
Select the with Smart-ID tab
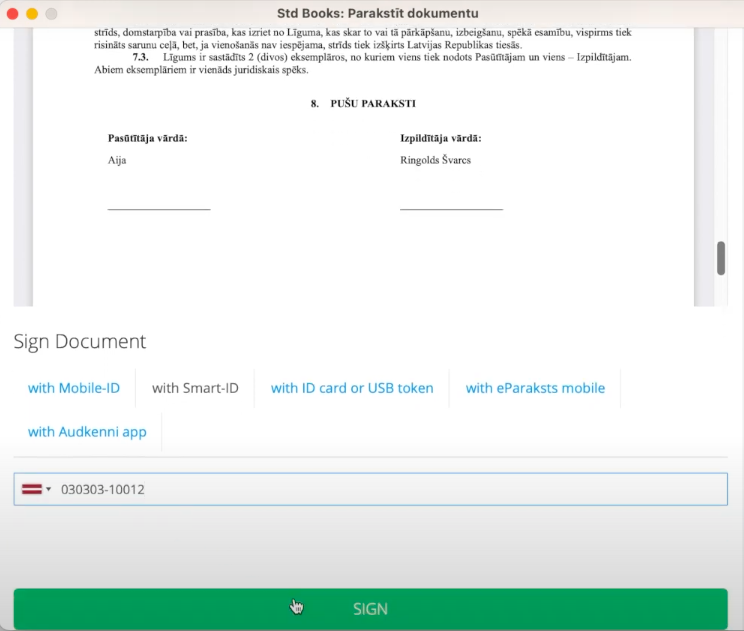195,388
